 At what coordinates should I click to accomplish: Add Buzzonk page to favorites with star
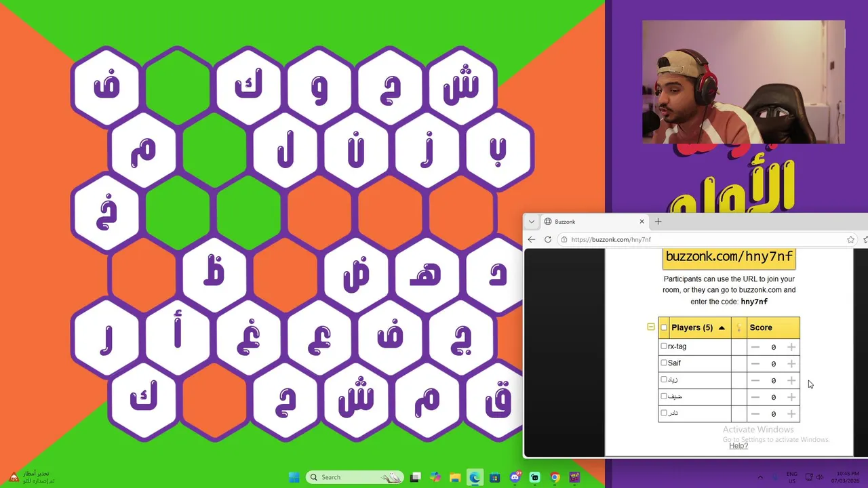pos(850,239)
